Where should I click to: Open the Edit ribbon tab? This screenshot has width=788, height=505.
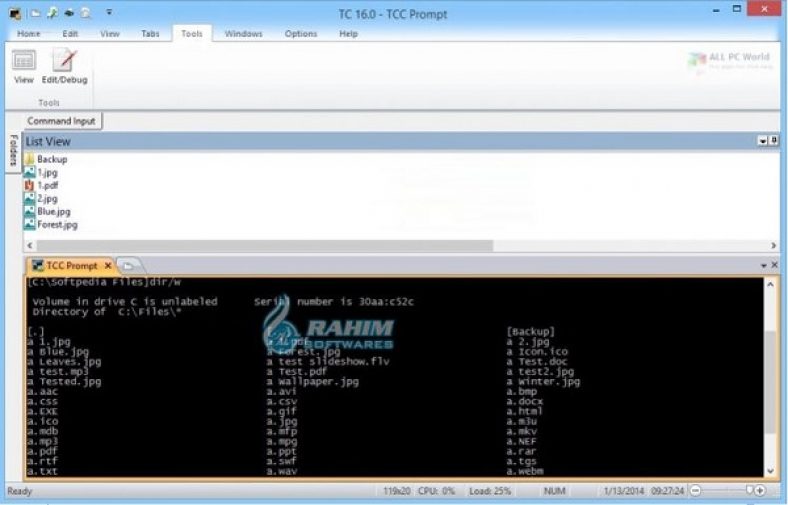pyautogui.click(x=70, y=34)
